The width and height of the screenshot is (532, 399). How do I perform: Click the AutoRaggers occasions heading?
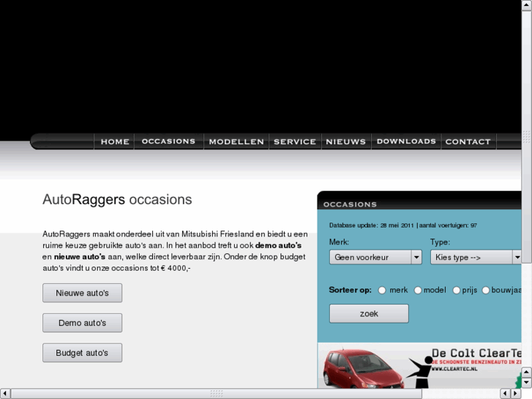pyautogui.click(x=117, y=199)
